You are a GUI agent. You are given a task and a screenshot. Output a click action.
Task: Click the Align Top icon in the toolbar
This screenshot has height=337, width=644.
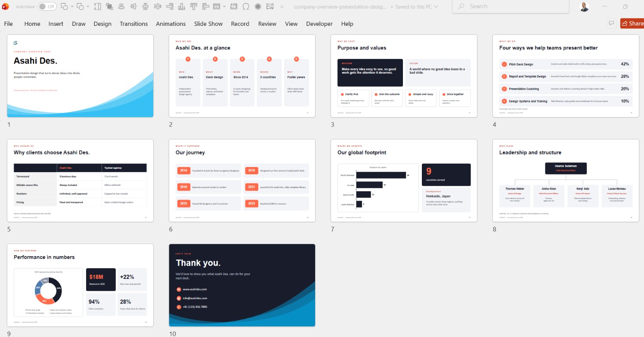tap(194, 6)
